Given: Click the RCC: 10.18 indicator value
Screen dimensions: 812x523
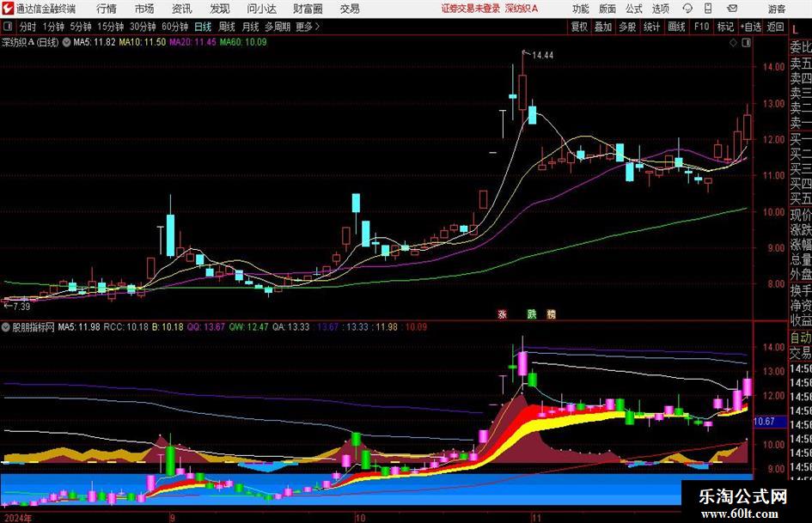Looking at the screenshot, I should click(x=125, y=327).
